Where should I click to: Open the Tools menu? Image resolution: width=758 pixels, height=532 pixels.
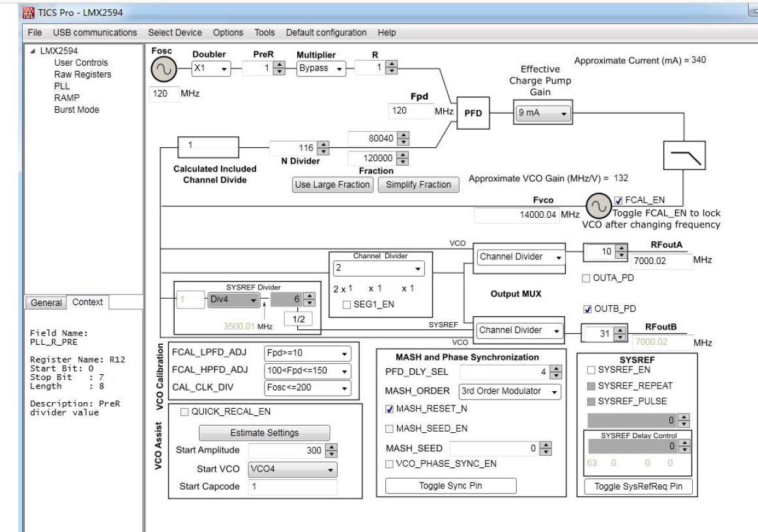[265, 33]
